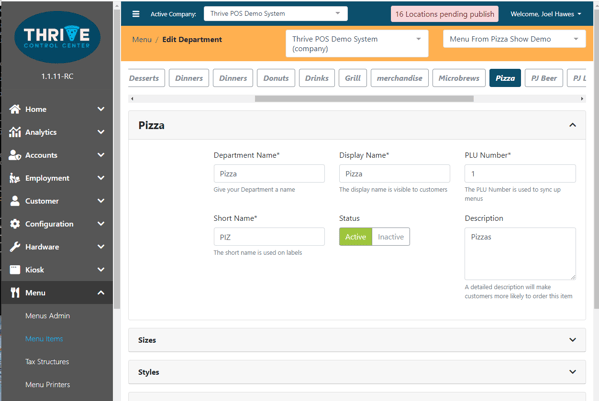Click the horizontal department tabs scrollbar
This screenshot has width=599, height=401.
click(x=364, y=99)
